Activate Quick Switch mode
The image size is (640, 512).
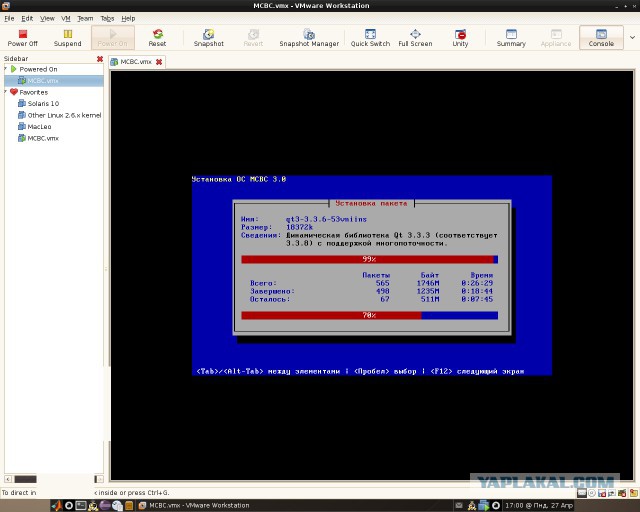click(370, 38)
